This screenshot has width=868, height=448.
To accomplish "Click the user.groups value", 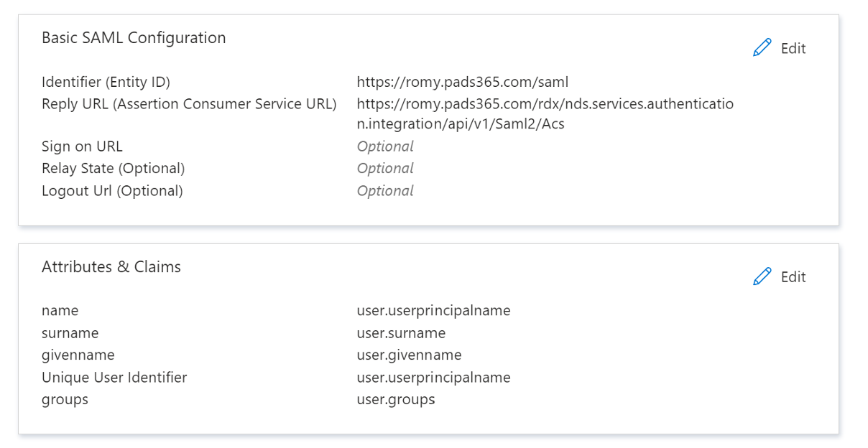I will [396, 400].
